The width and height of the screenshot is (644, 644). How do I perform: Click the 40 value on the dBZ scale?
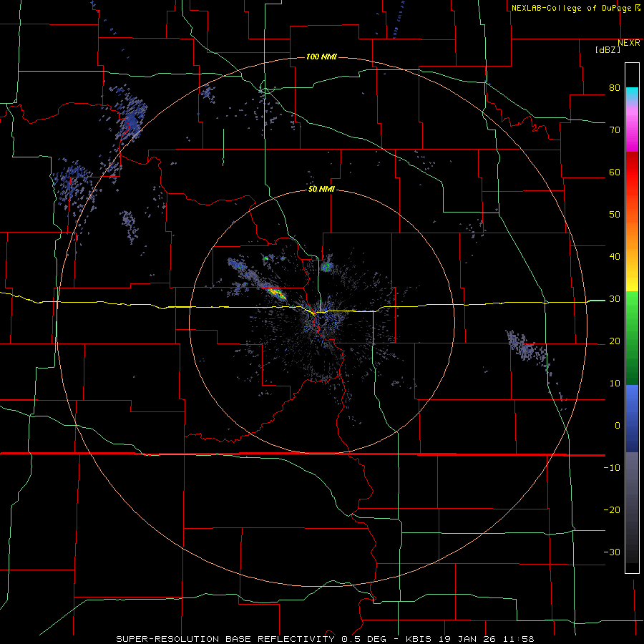point(615,257)
